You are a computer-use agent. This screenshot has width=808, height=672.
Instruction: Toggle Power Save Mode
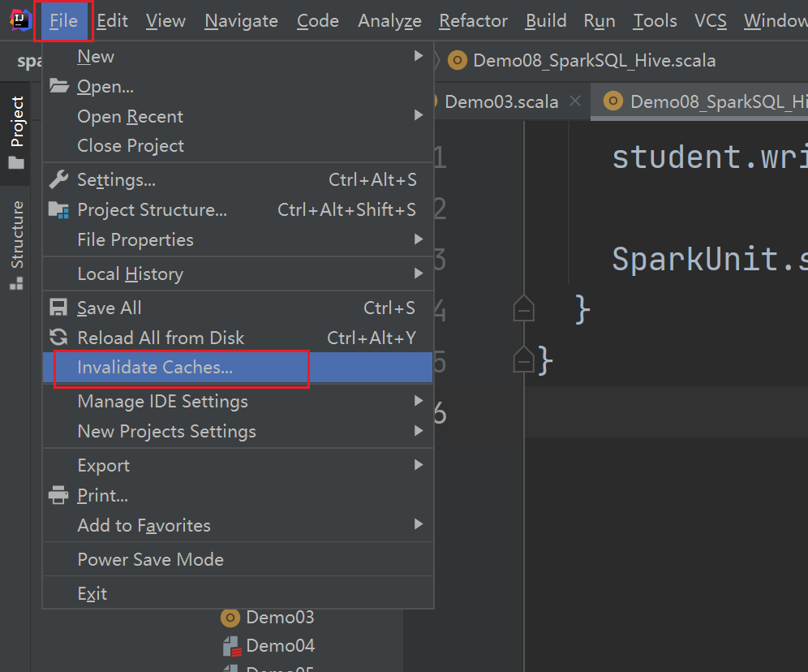tap(150, 560)
